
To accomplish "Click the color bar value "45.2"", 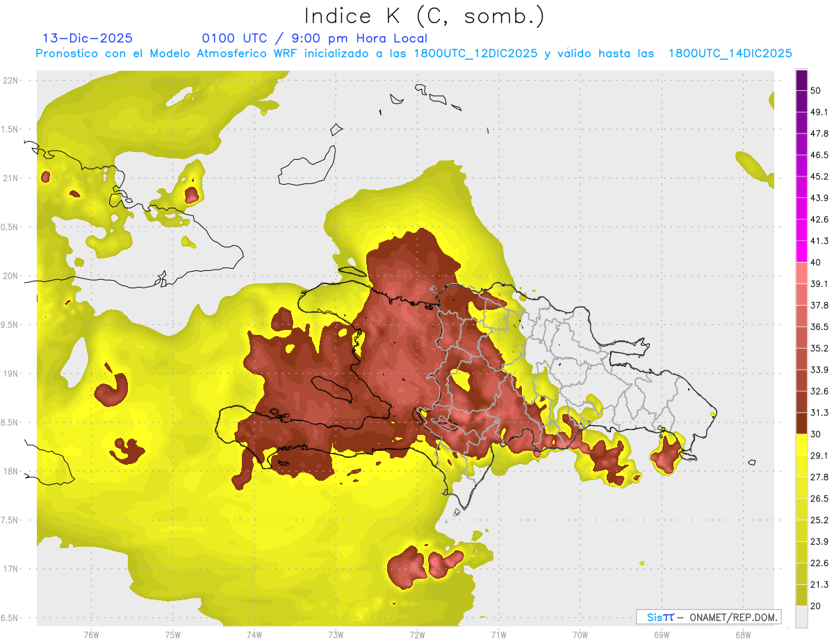I will 819,176.
